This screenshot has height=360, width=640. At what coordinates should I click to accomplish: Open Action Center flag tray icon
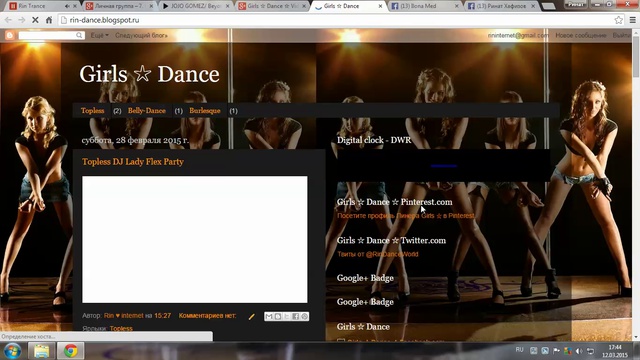click(556, 351)
